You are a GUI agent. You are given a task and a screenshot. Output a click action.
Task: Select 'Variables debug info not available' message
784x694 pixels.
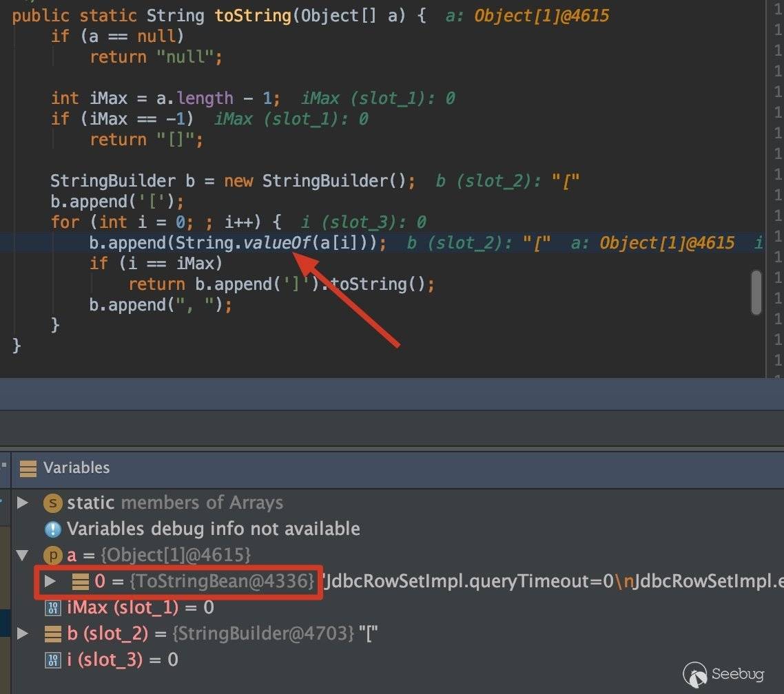pos(214,529)
